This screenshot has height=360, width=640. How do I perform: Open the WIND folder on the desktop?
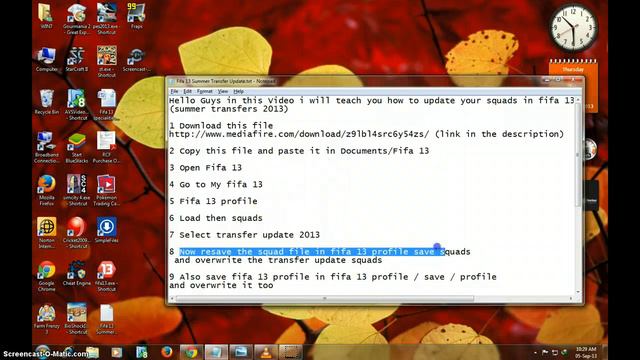[x=46, y=16]
